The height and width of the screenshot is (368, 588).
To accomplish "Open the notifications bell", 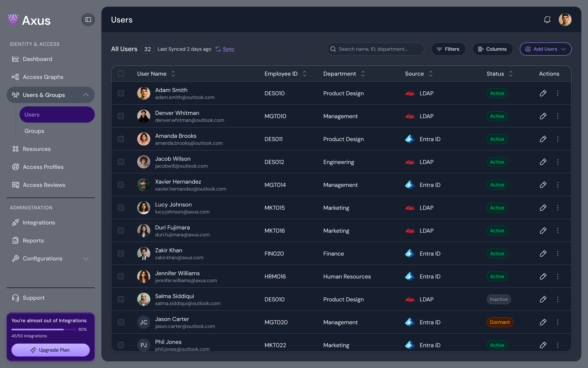I will (547, 20).
